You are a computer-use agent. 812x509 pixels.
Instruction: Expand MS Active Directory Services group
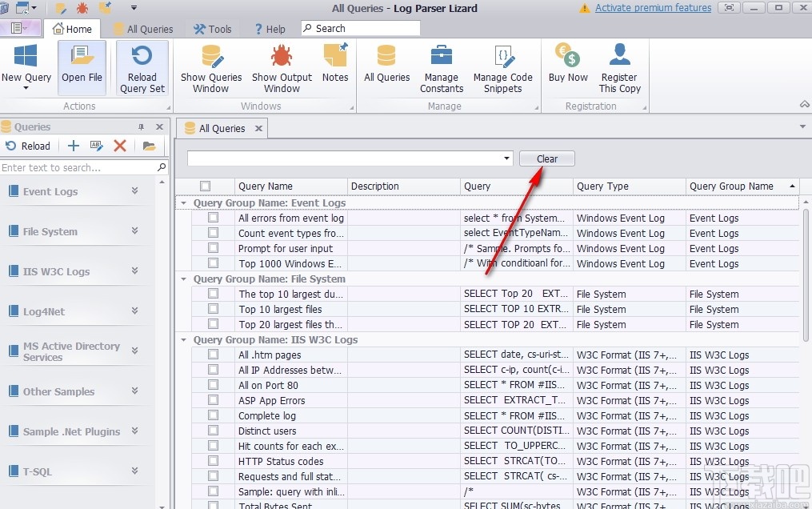coord(134,351)
